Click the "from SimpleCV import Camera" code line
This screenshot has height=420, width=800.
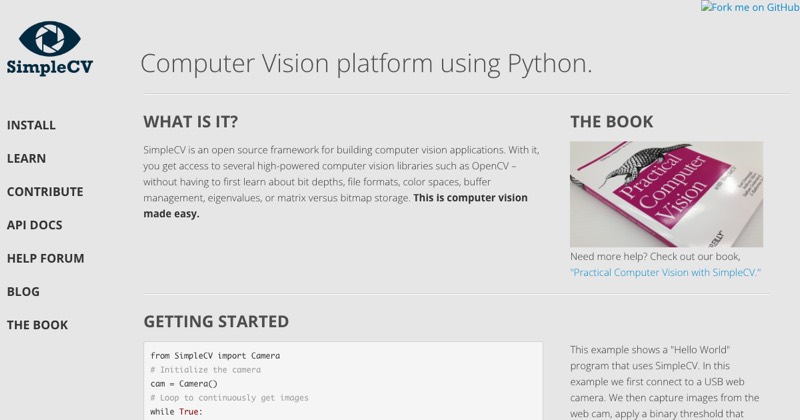(x=215, y=356)
